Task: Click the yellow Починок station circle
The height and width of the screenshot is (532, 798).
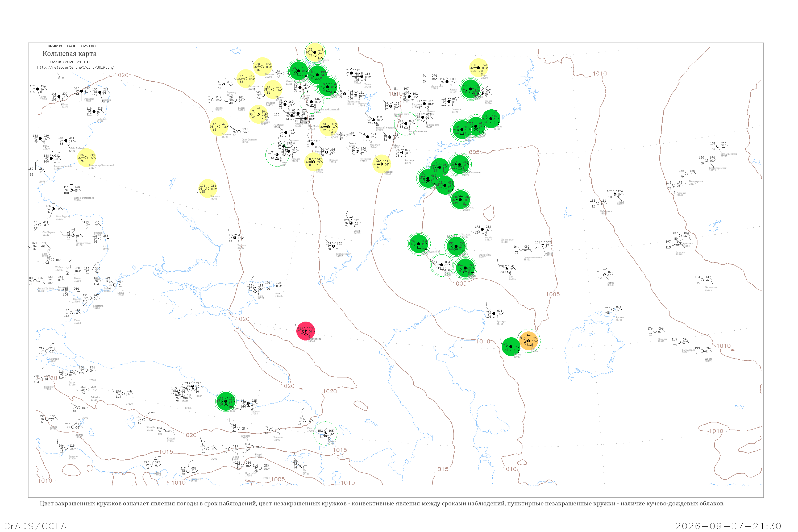Action: [219, 127]
